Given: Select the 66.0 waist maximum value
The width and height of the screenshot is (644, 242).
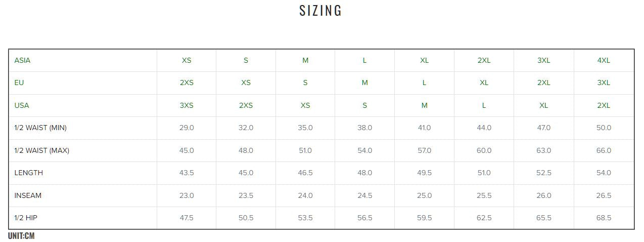Looking at the screenshot, I should pos(604,150).
